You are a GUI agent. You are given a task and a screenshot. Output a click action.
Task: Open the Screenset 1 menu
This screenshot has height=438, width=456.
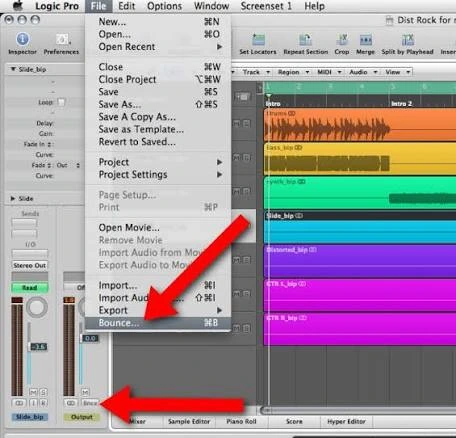pos(266,6)
